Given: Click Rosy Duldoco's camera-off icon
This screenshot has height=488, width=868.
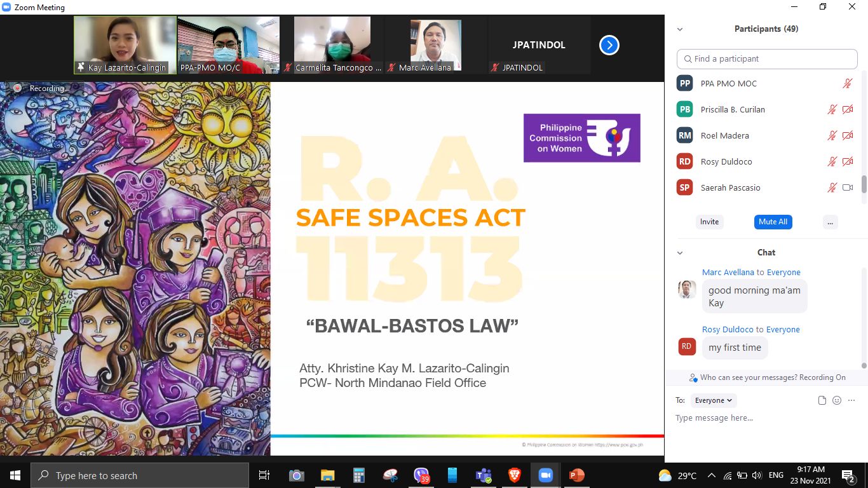Looking at the screenshot, I should pyautogui.click(x=847, y=161).
